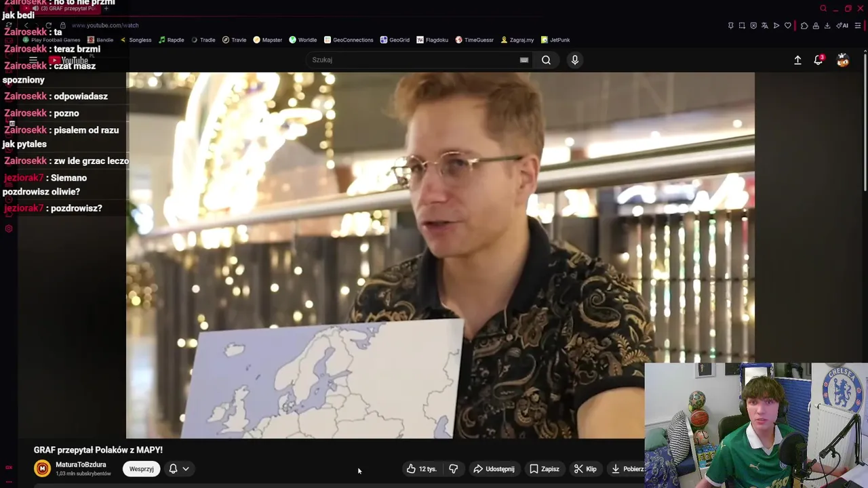Viewport: 868px width, 488px height.
Task: Open browser downloads icon
Action: (x=827, y=26)
